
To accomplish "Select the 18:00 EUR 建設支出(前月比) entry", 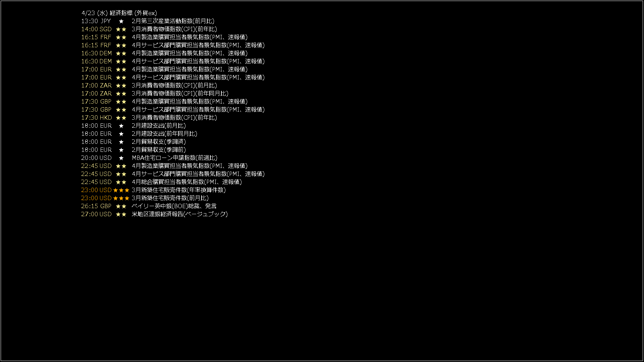I will [133, 126].
